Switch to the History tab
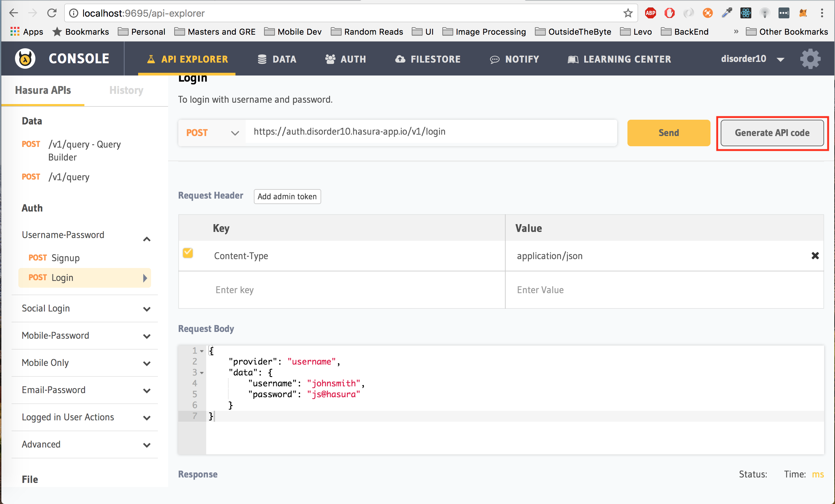 tap(126, 90)
